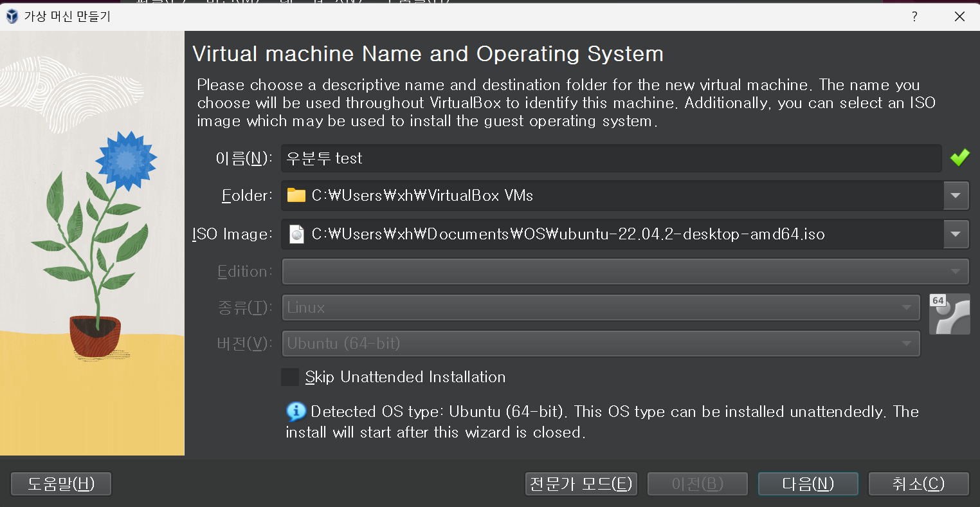Click the ISO path ubuntu-22.04.2-desktop-amd64.iso

[x=568, y=234]
